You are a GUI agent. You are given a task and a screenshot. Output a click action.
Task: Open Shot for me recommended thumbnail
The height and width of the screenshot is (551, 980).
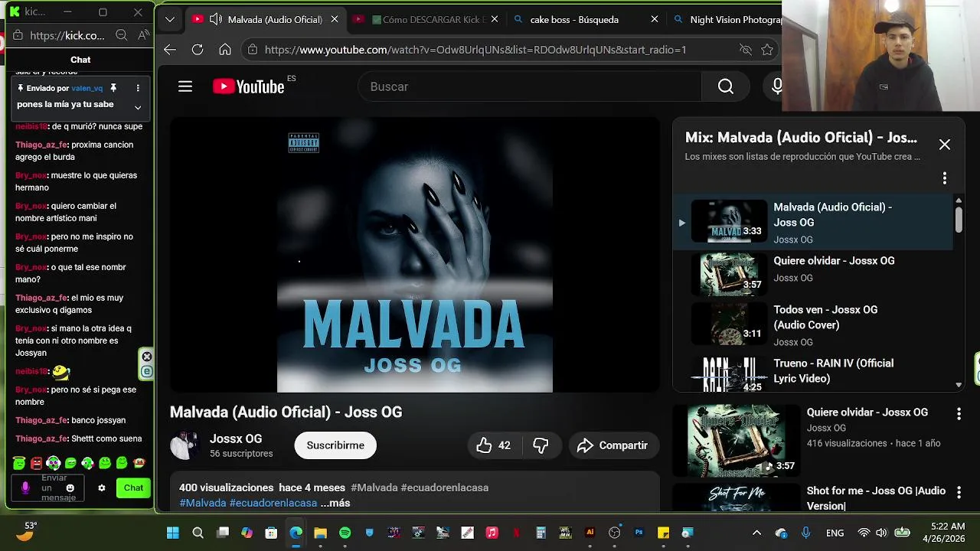(x=736, y=498)
